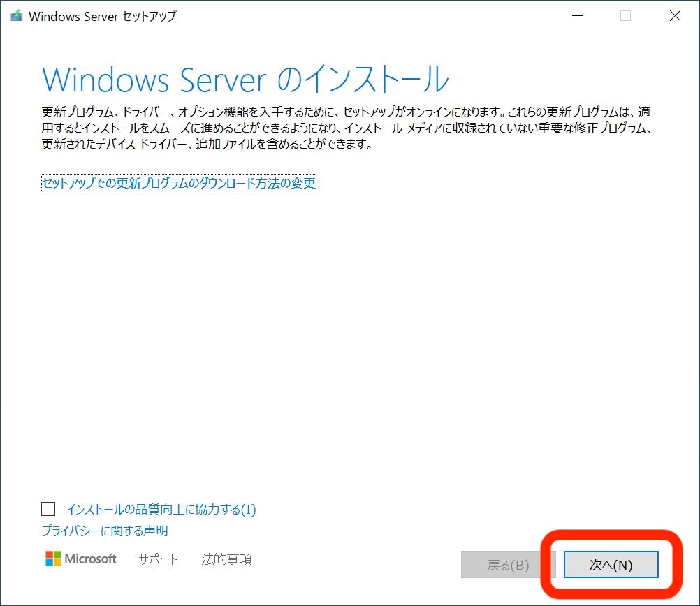The height and width of the screenshot is (606, 700).
Task: Click the greyed-out 戻る(B) button
Action: tap(508, 565)
